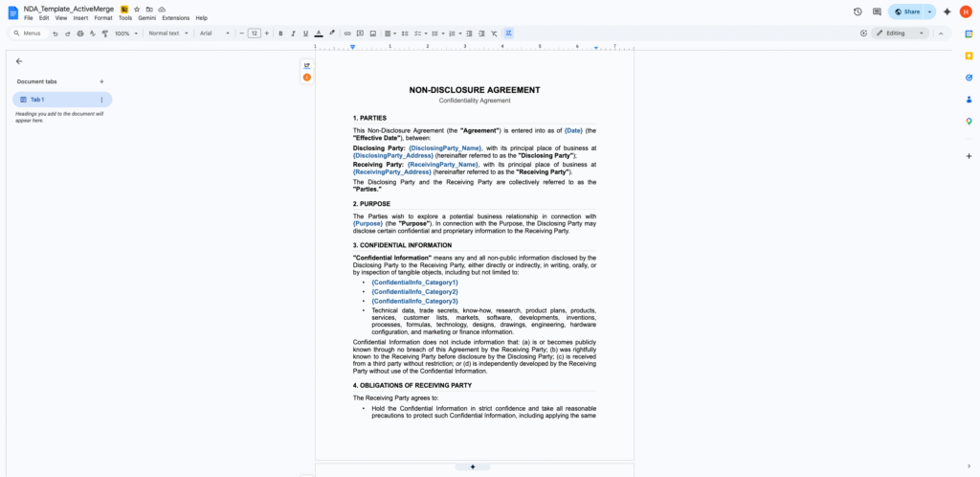Open Google Calendar in the side panel
The width and height of the screenshot is (980, 477).
[969, 34]
